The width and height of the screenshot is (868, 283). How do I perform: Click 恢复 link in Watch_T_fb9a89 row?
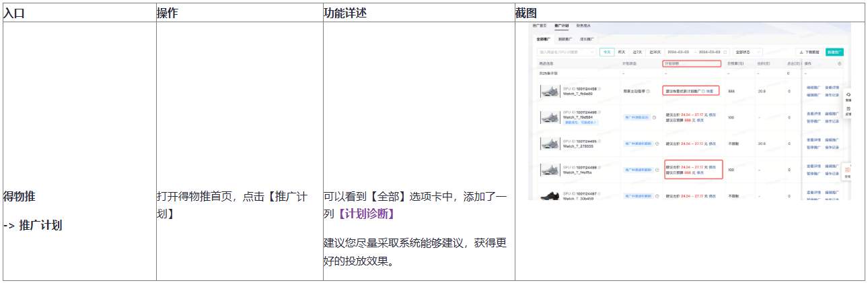coord(710,91)
